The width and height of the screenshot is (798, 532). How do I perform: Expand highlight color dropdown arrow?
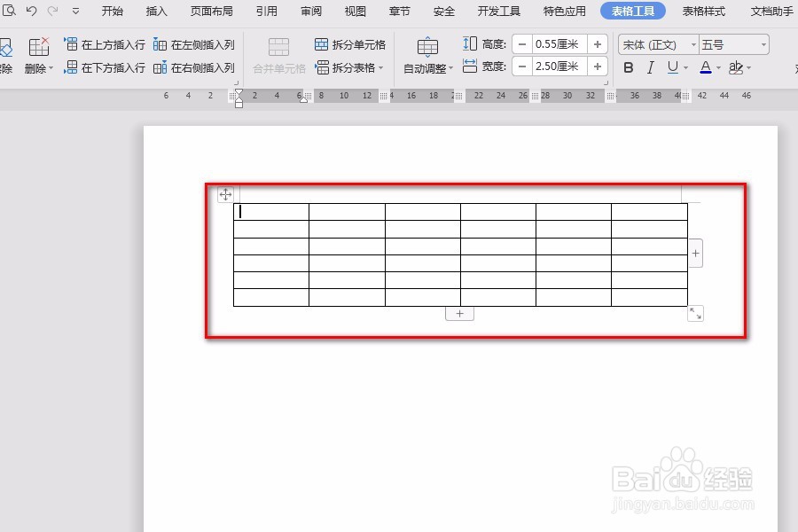(748, 67)
